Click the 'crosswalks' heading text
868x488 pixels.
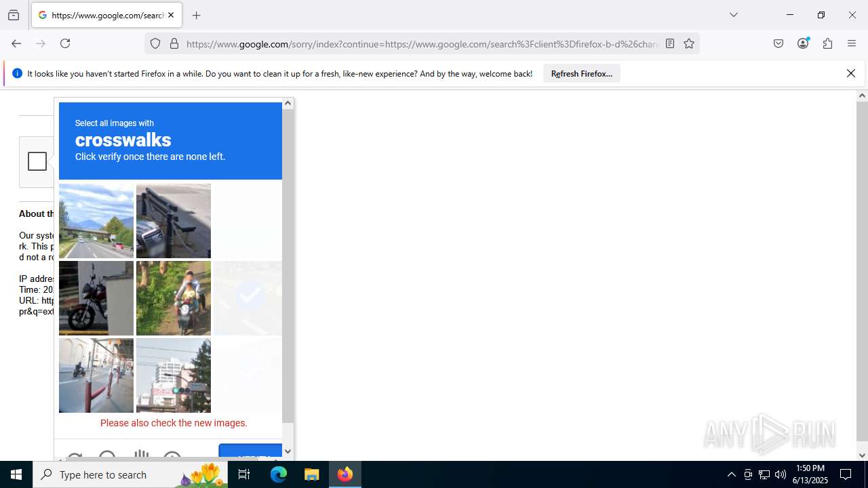123,140
